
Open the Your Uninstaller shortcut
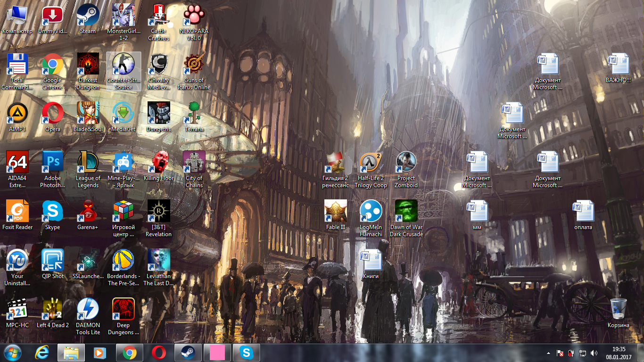click(17, 268)
